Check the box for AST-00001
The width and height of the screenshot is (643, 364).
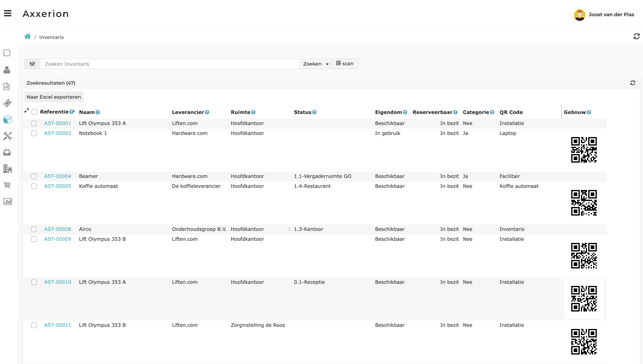point(34,123)
